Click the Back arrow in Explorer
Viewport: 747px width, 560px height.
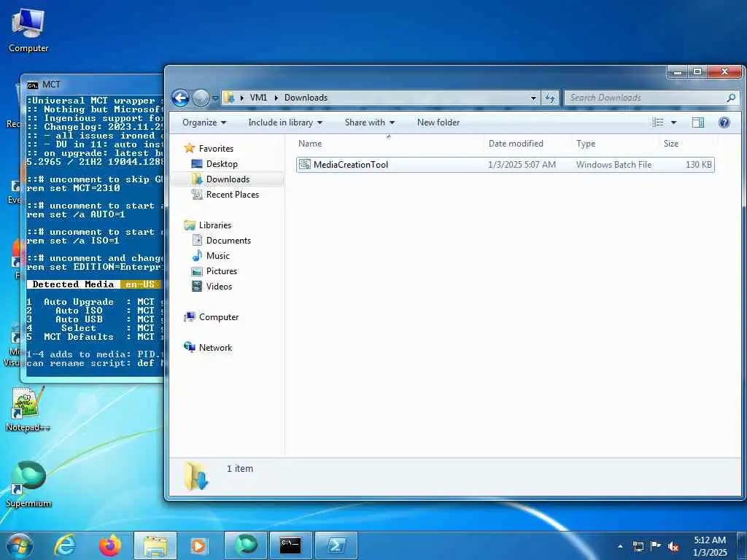coord(181,98)
